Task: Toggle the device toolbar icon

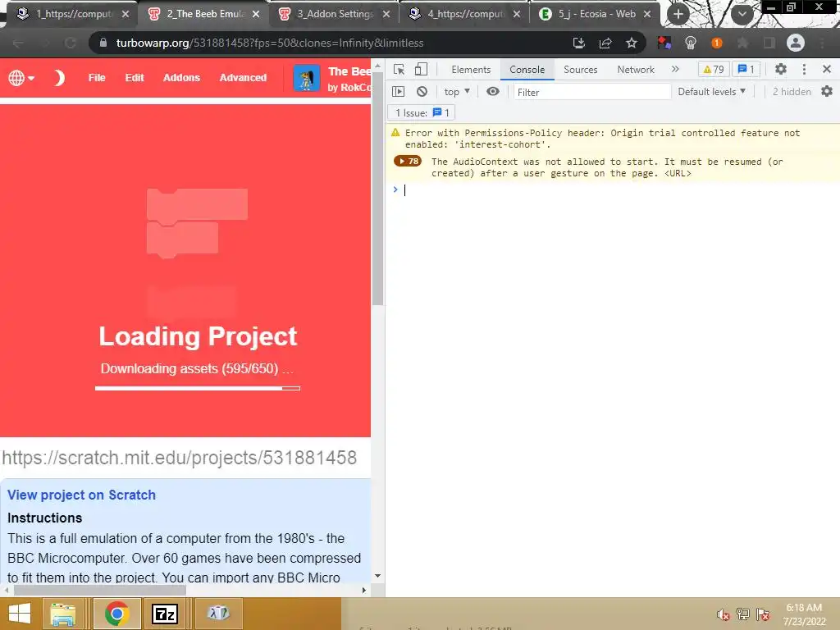Action: 422,70
